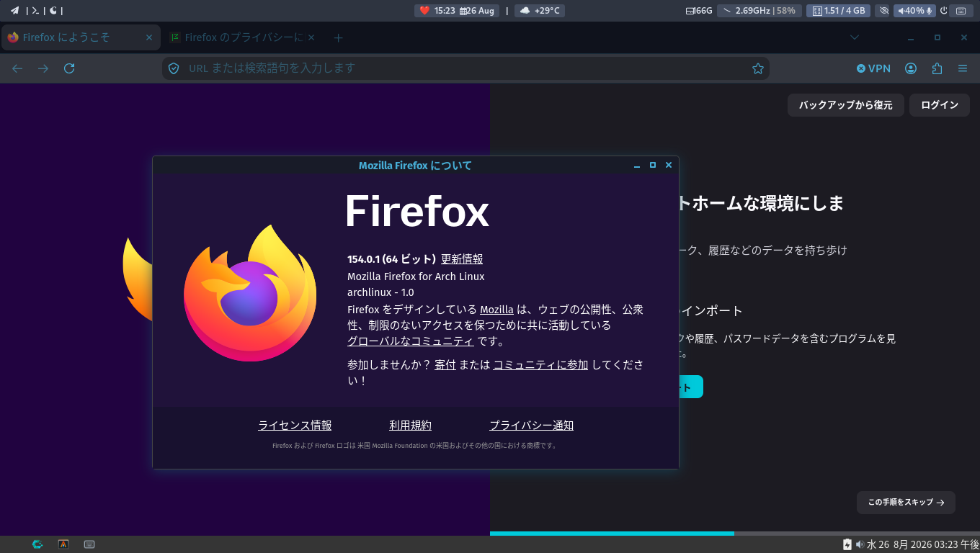Viewport: 980px width, 553px height.
Task: Click the 'Mozilla Firefox for Arch Linux' text
Action: 416,276
